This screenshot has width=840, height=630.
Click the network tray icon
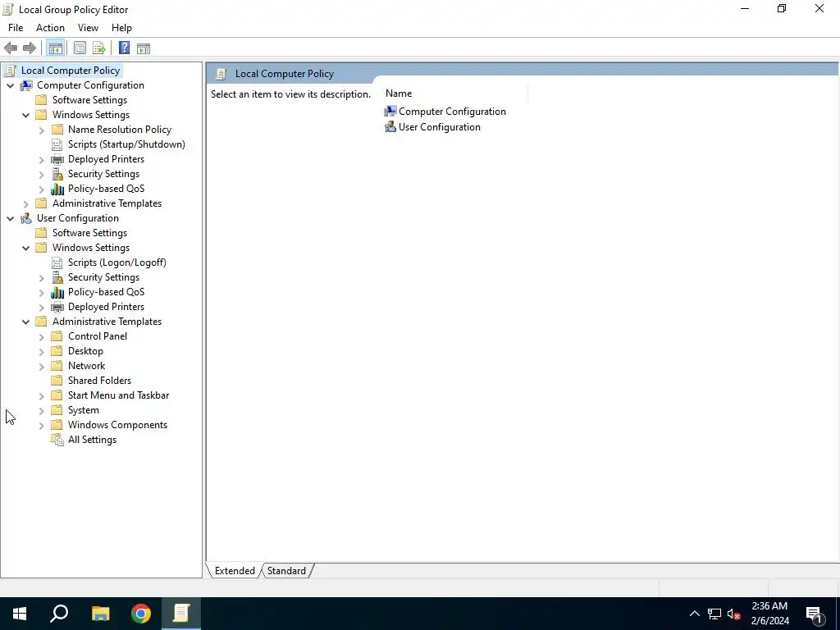[x=714, y=614]
